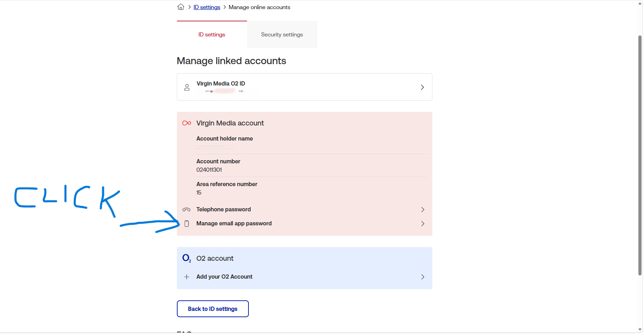Click the Back to ID settings button
This screenshot has height=334, width=644.
tap(213, 309)
